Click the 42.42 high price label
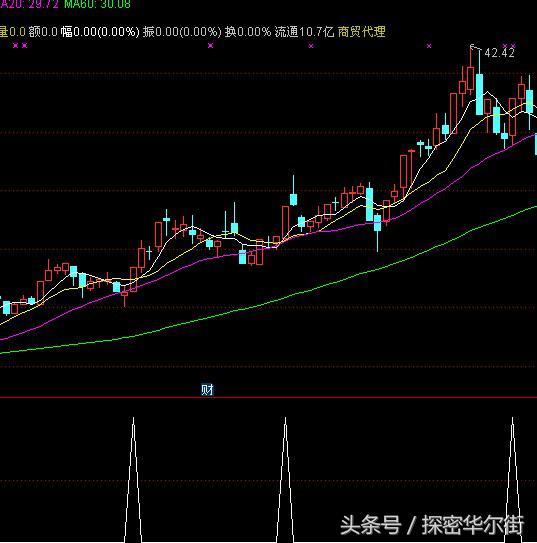The height and width of the screenshot is (543, 537). 500,53
